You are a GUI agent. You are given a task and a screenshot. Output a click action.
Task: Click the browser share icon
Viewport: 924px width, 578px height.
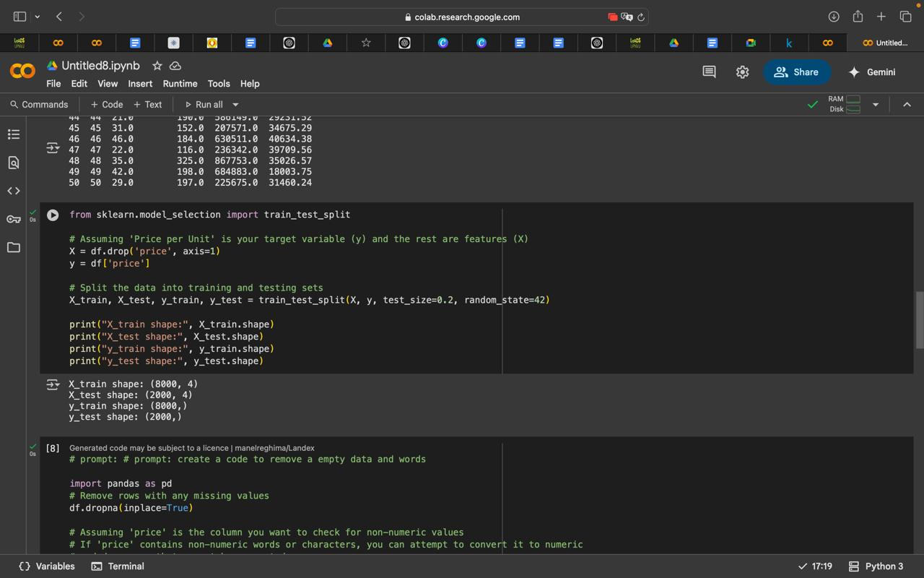[x=858, y=16]
